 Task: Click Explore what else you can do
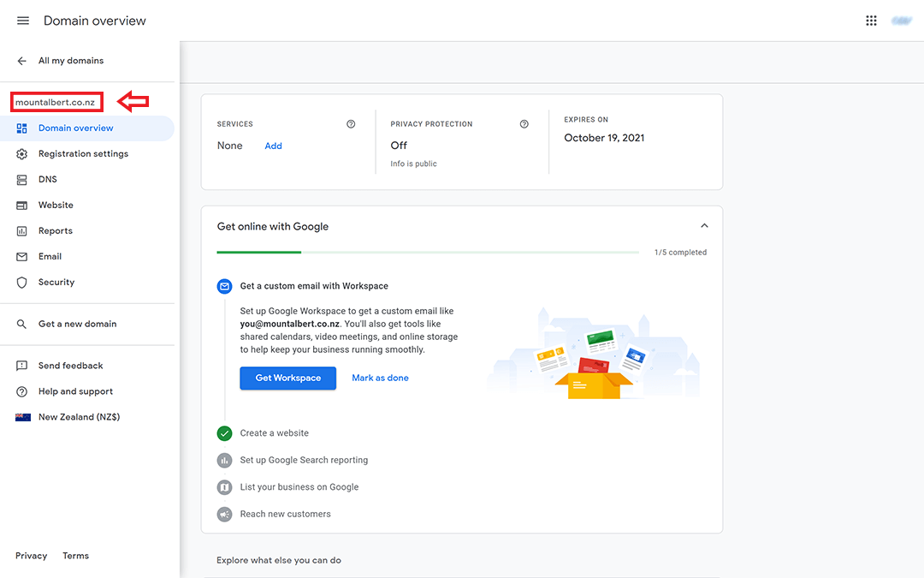click(279, 560)
